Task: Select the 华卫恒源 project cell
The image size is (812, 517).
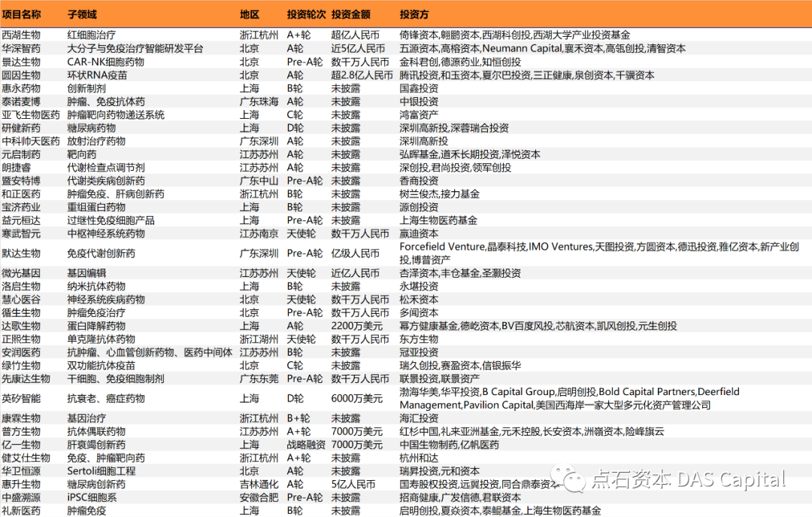Action: 21,471
